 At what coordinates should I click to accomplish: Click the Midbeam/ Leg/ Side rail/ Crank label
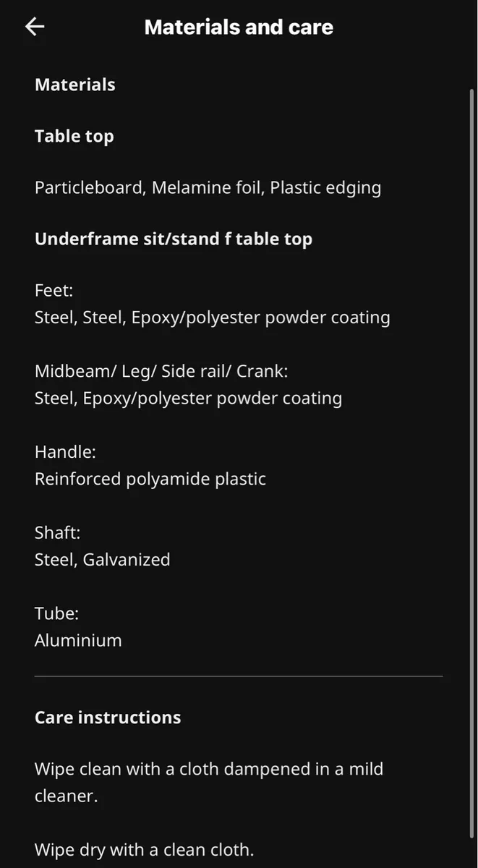pos(161,371)
